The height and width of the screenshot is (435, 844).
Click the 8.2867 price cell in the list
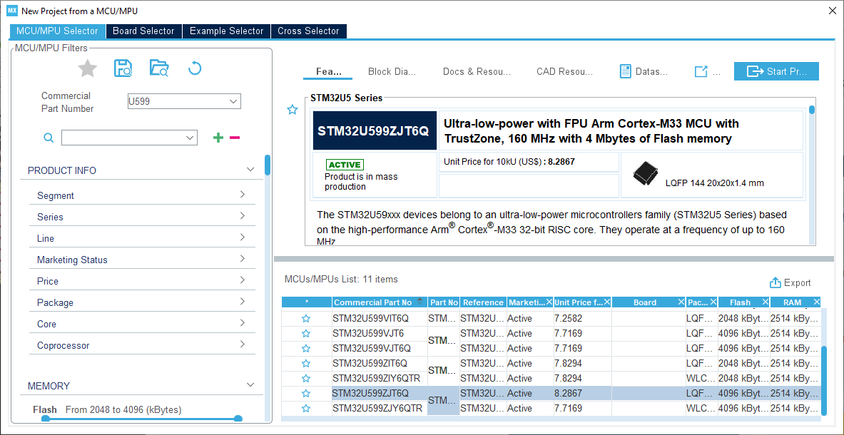(x=582, y=394)
